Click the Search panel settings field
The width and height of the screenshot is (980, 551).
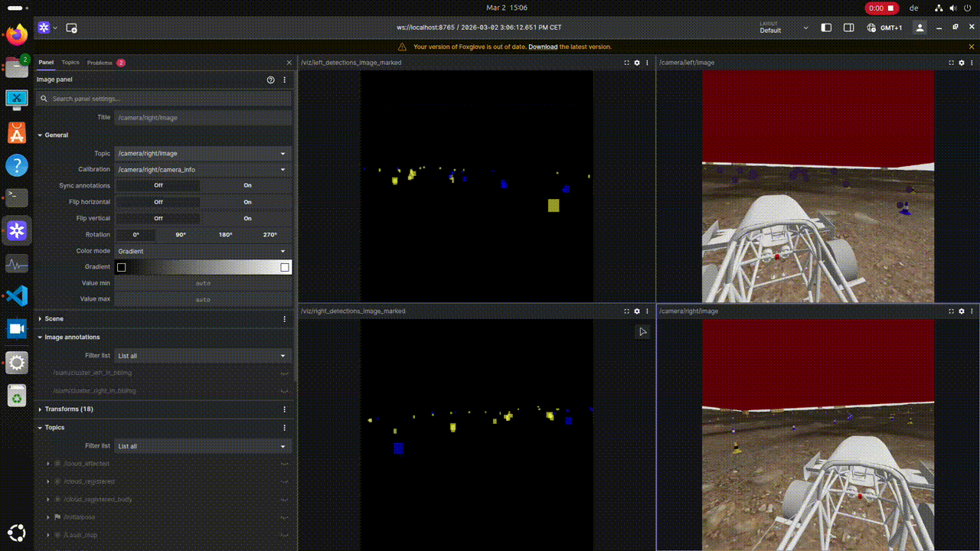coord(164,99)
